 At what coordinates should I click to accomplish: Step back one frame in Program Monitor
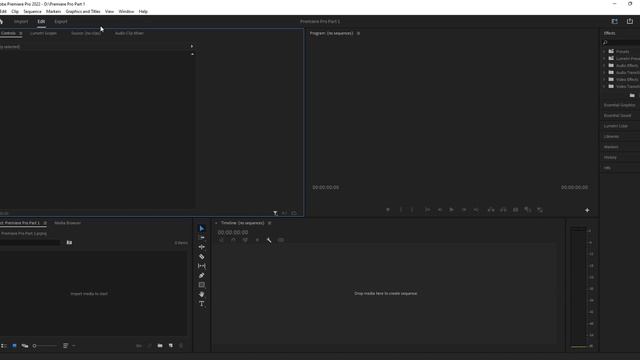click(440, 210)
